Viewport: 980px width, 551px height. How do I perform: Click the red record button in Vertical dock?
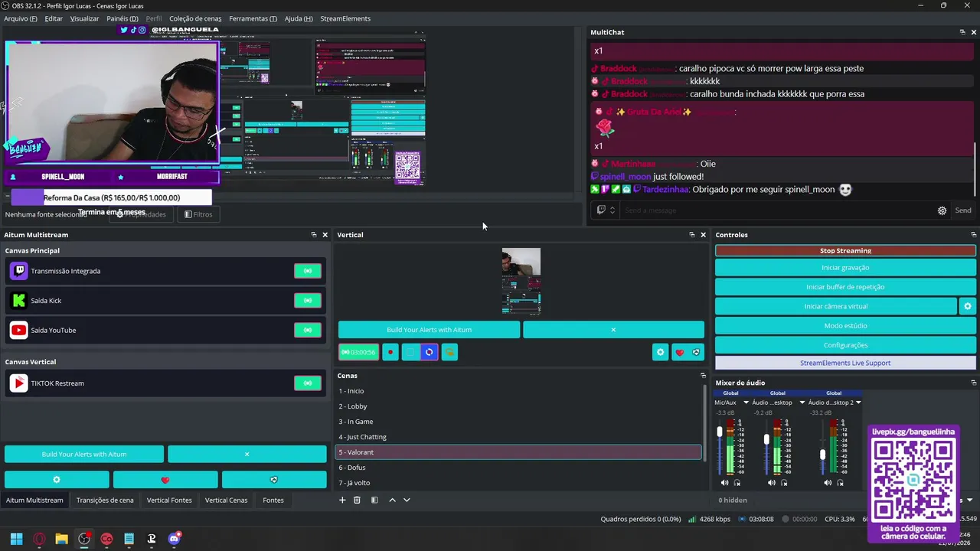pos(390,353)
